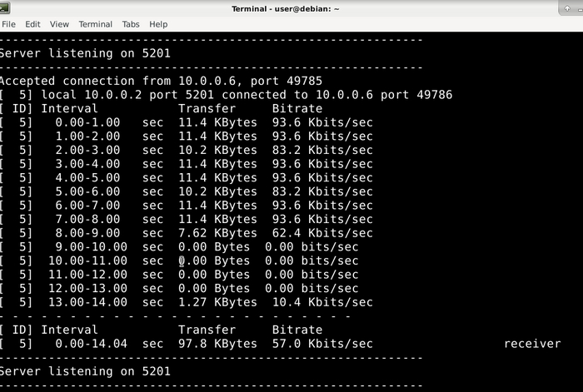
Task: Click '93.6 Kbits/sec' in the 3.00-4.00 row
Action: pos(322,164)
